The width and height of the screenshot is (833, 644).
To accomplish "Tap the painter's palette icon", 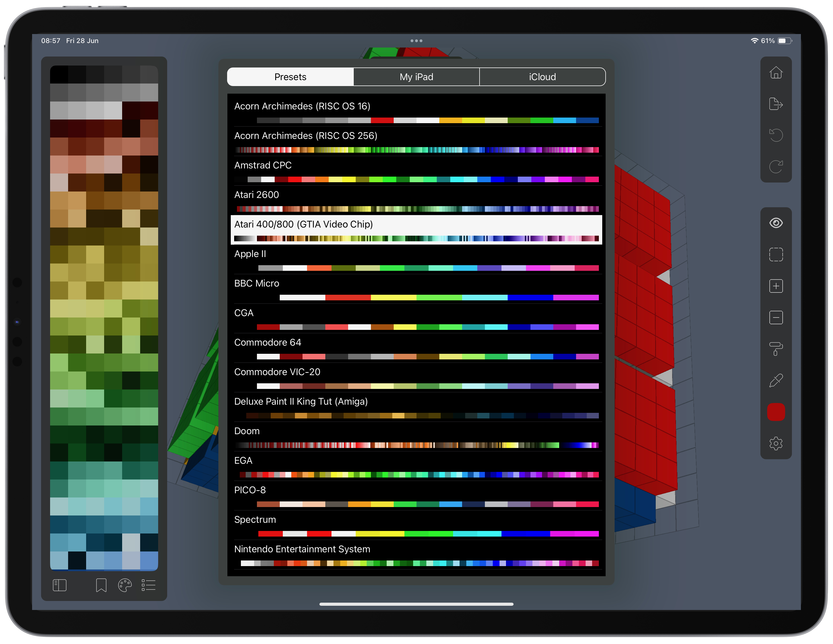I will [x=125, y=585].
